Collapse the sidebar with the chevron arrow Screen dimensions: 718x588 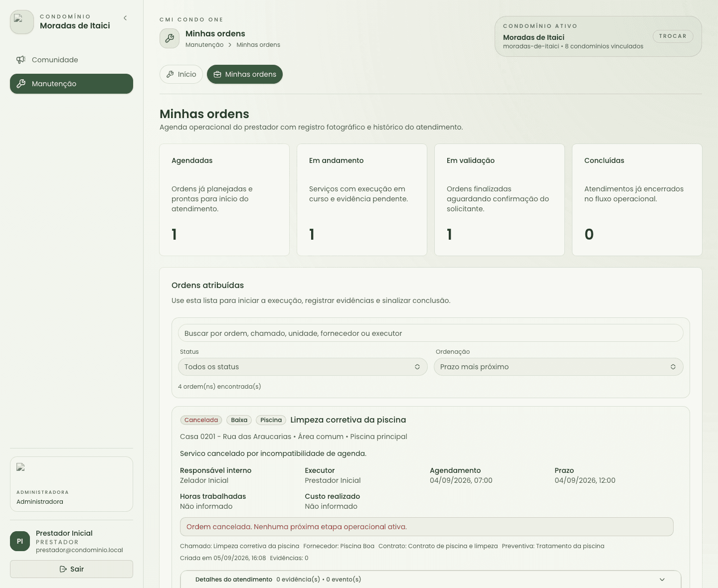click(x=125, y=18)
